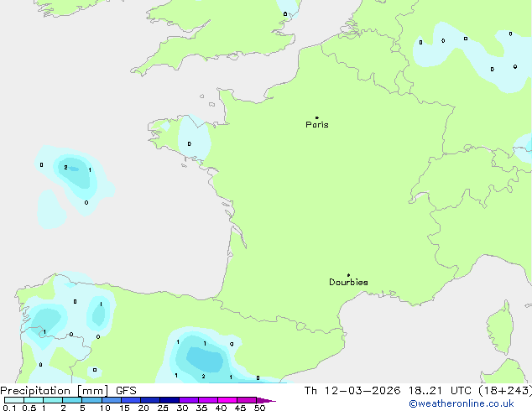
Task: Select the 40–45 mm magenta legend swatch
Action: pos(227,400)
